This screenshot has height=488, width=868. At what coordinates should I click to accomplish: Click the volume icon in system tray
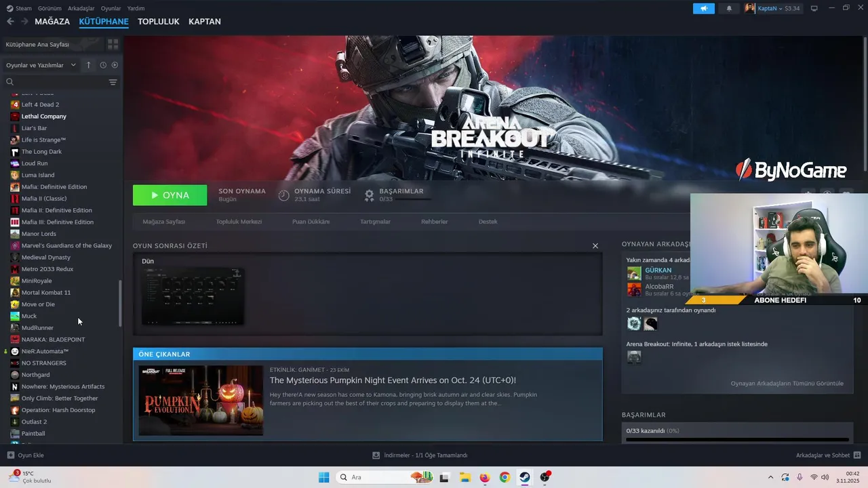(825, 477)
